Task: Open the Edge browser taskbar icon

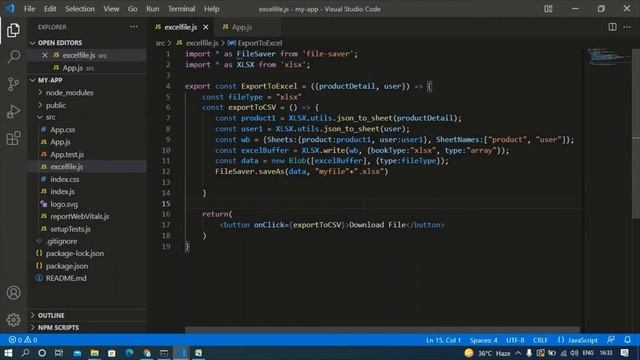Action: tap(129, 353)
